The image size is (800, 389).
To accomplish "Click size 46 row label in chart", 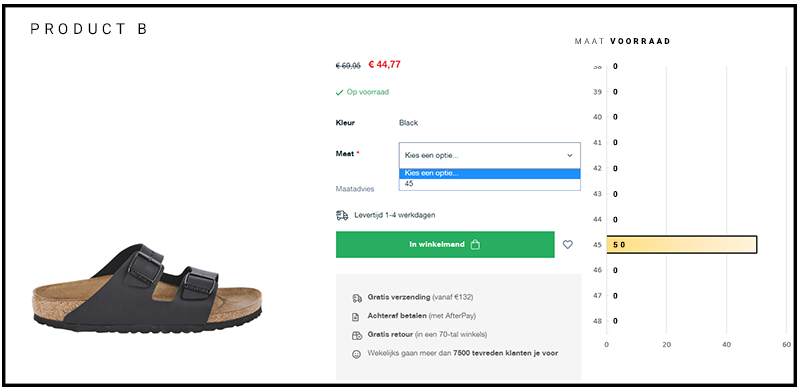I will (x=598, y=270).
